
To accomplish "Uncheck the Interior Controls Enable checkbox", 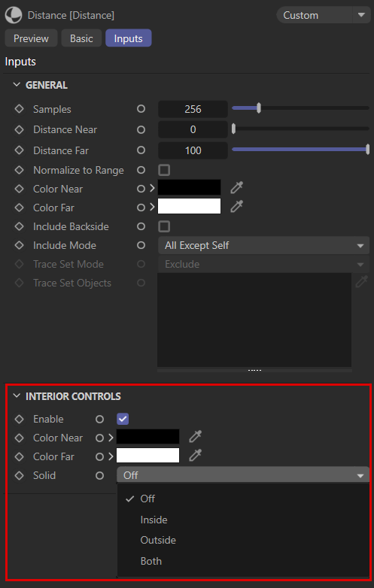I will coord(123,419).
